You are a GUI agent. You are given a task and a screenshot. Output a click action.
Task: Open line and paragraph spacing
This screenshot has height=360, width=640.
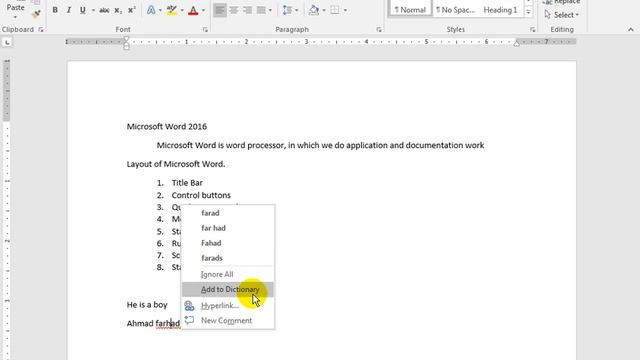[287, 10]
